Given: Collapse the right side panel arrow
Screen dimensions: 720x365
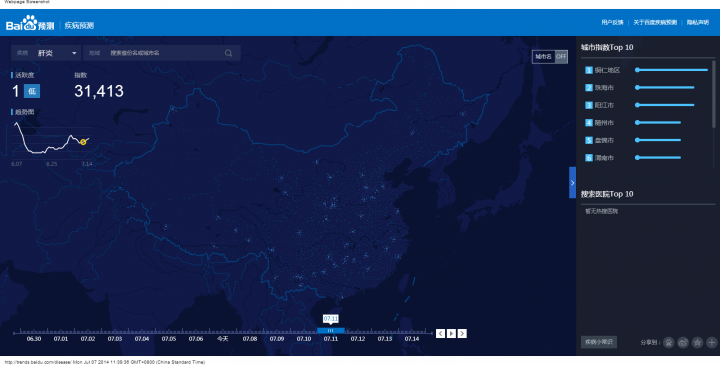Looking at the screenshot, I should click(x=572, y=183).
